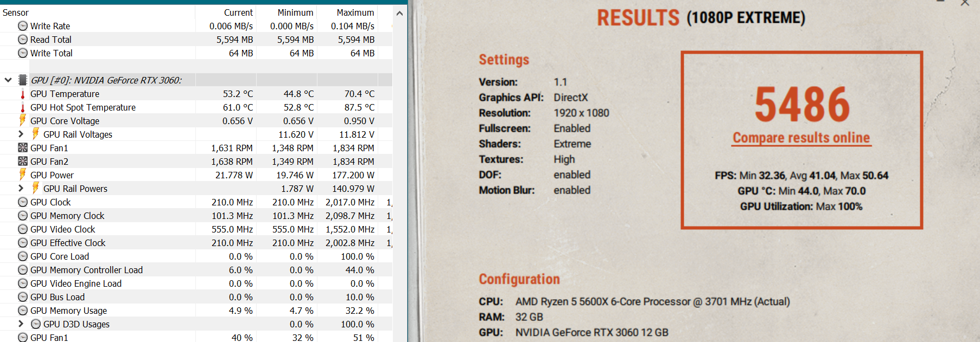
Task: Click the scrollbar up arrow in sensor list
Action: pyautogui.click(x=400, y=13)
